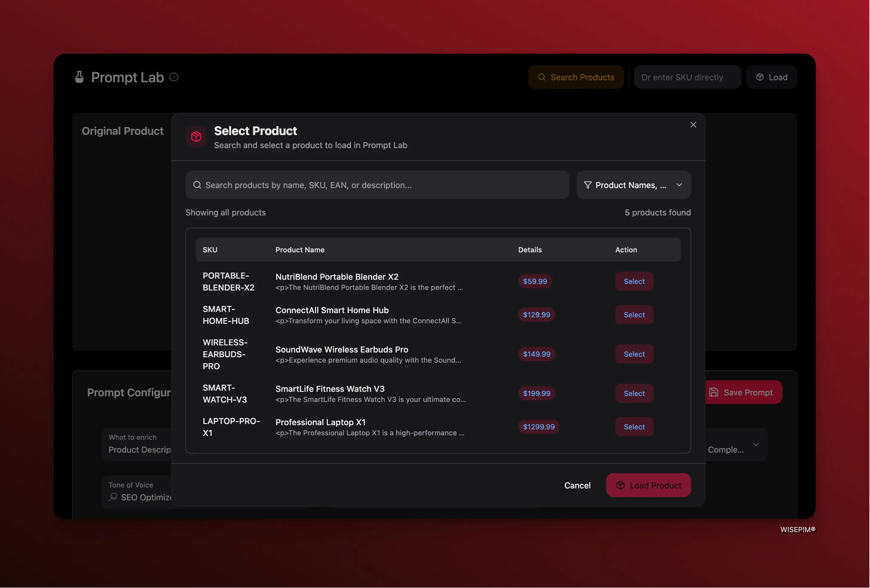The image size is (870, 588).
Task: Click the SEO Optimized tone of voice icon
Action: point(113,497)
